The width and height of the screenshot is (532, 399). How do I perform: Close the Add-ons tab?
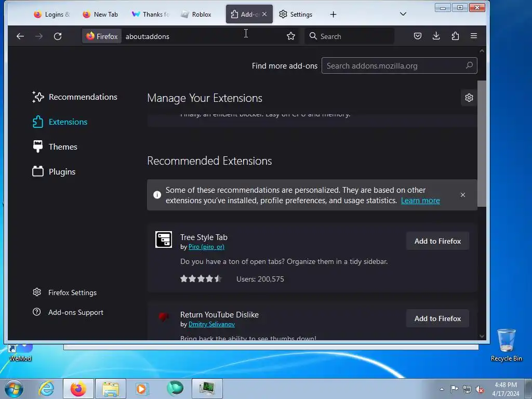tap(264, 14)
